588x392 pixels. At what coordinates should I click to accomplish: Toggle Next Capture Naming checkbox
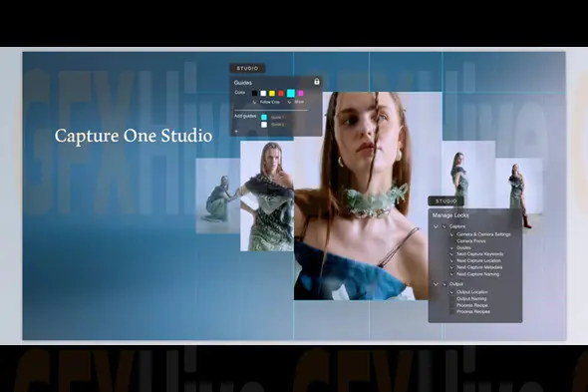tap(451, 274)
